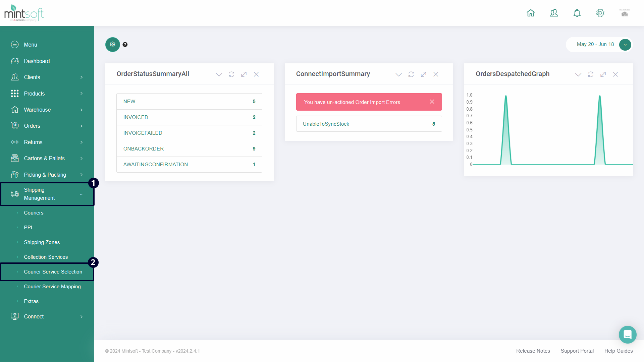Open dashboard widget settings gear button
This screenshot has width=644, height=362.
click(113, 45)
